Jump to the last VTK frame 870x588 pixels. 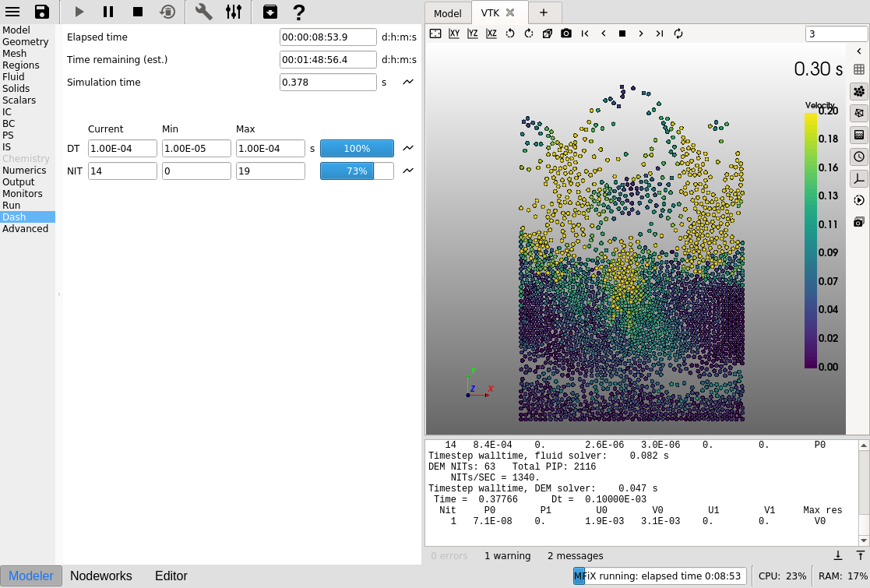[x=660, y=33]
